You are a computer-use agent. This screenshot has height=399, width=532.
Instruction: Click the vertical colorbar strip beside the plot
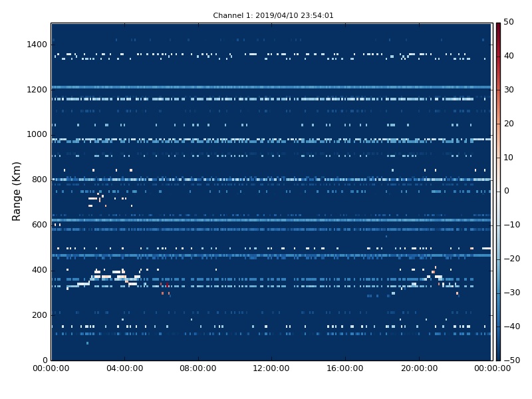coord(498,192)
